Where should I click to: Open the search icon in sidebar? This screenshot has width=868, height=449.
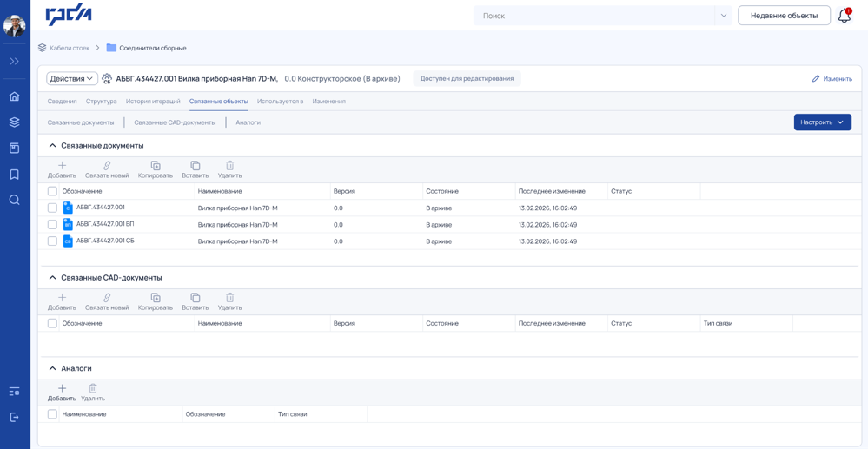coord(15,200)
